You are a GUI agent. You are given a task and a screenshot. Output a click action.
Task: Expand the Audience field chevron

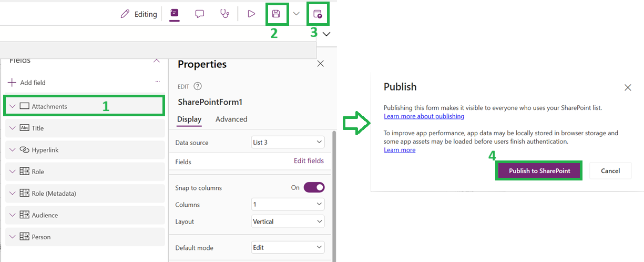coord(12,215)
